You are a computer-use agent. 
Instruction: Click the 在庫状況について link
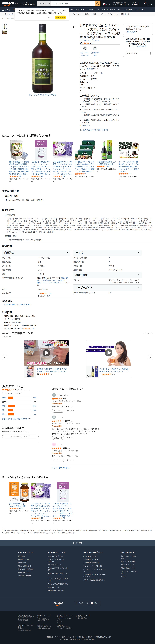pyautogui.click(x=93, y=69)
